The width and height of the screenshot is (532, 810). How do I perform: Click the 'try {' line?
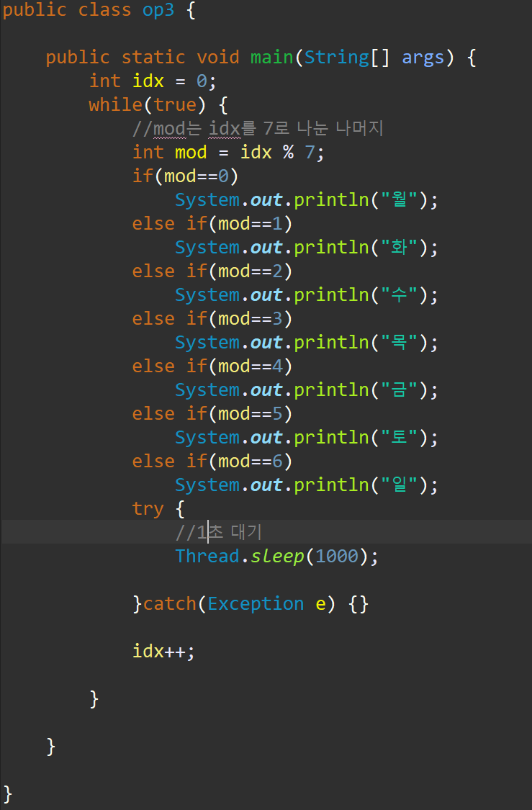point(158,509)
